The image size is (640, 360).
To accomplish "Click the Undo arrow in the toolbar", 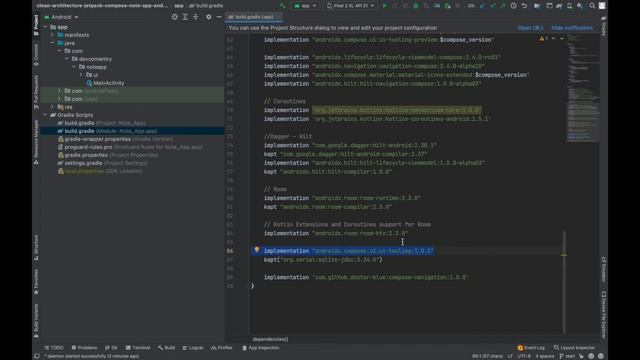I will (x=524, y=6).
